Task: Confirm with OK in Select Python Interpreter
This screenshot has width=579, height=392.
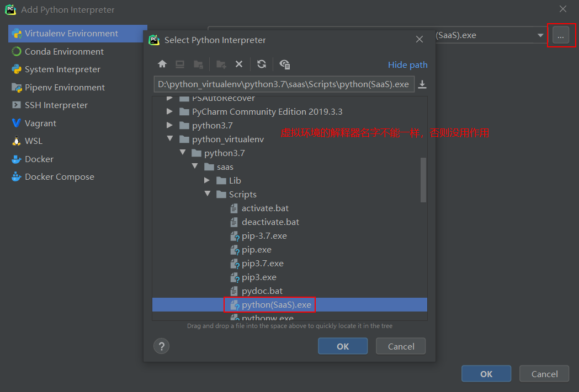Action: click(343, 346)
